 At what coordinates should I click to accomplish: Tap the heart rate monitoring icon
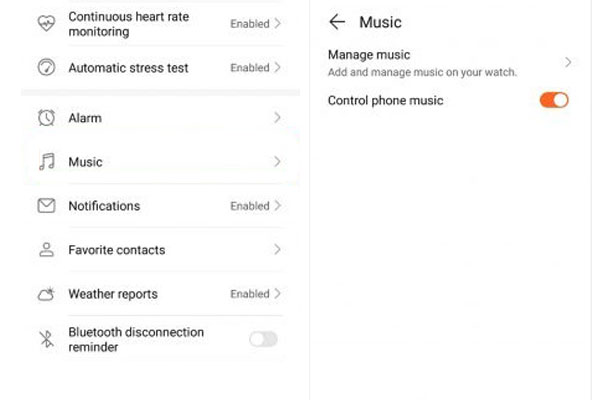(x=46, y=23)
